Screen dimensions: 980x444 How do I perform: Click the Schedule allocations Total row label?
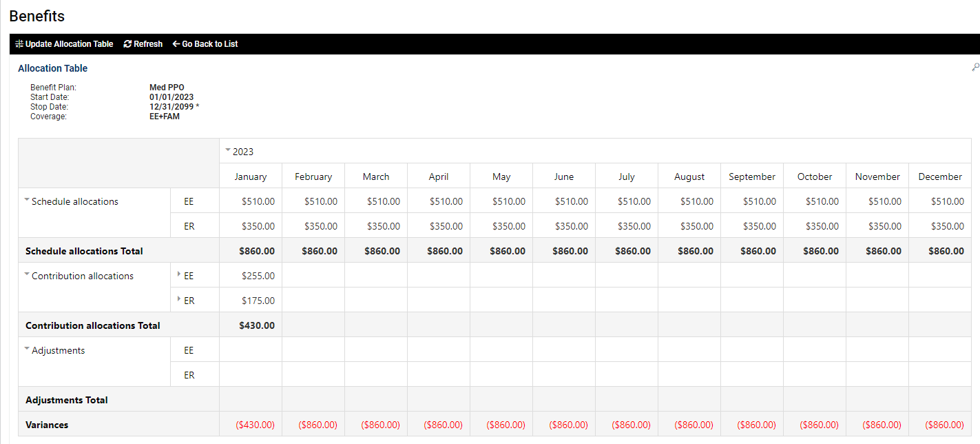84,251
